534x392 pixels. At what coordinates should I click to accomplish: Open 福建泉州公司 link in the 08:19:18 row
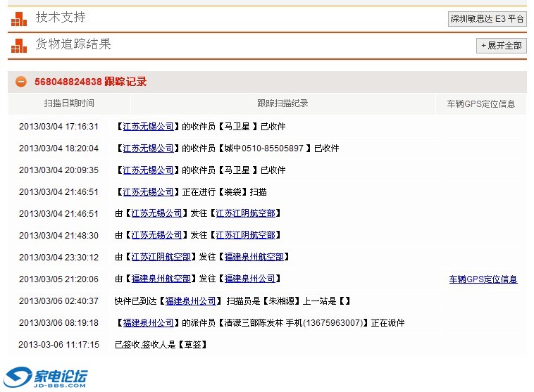(148, 322)
